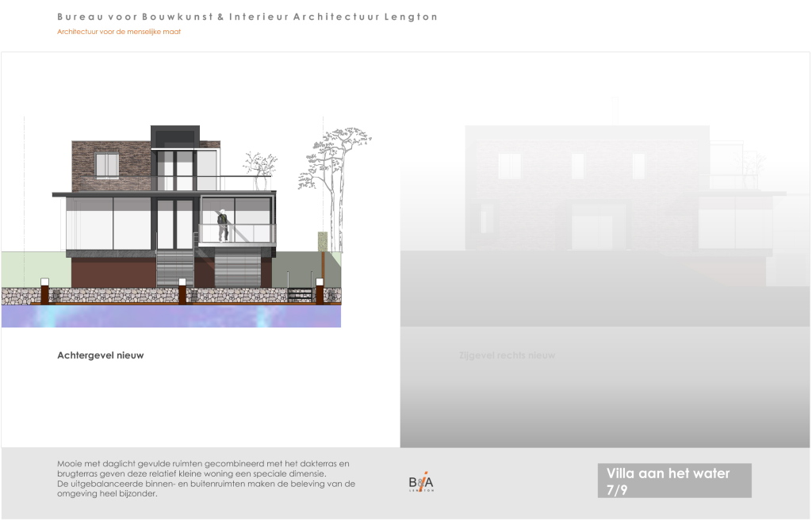
Task: Click the dark roof box above the upper glazing
Action: (x=175, y=136)
